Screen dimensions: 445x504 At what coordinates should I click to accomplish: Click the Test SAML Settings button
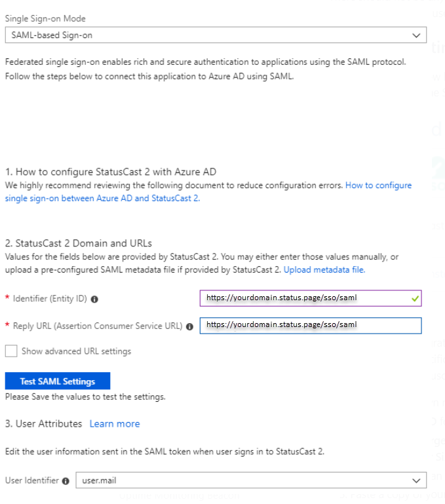(x=58, y=381)
